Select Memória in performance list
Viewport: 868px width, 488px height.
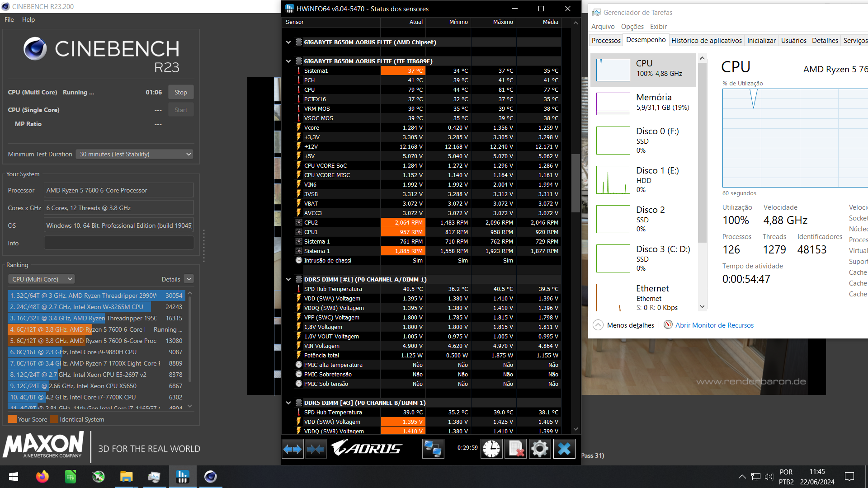(643, 104)
